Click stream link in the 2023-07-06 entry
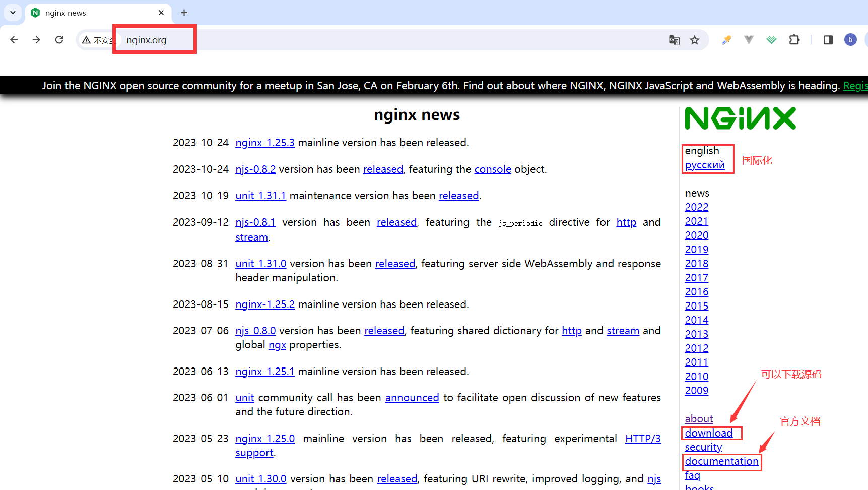 (623, 331)
